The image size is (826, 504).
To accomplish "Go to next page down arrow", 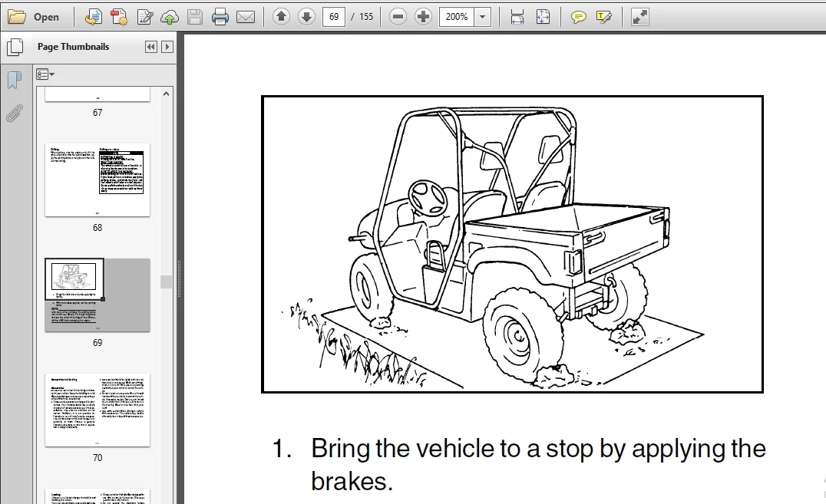I will pos(306,17).
